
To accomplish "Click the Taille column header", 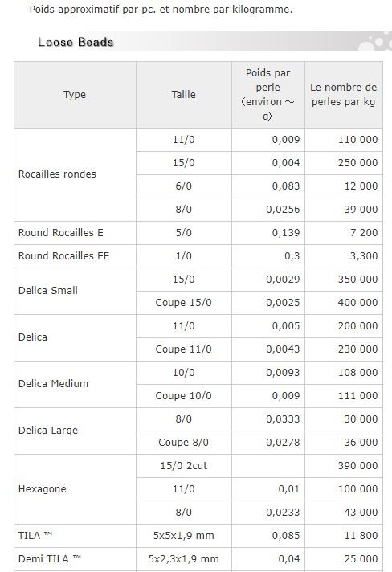I will coord(184,95).
